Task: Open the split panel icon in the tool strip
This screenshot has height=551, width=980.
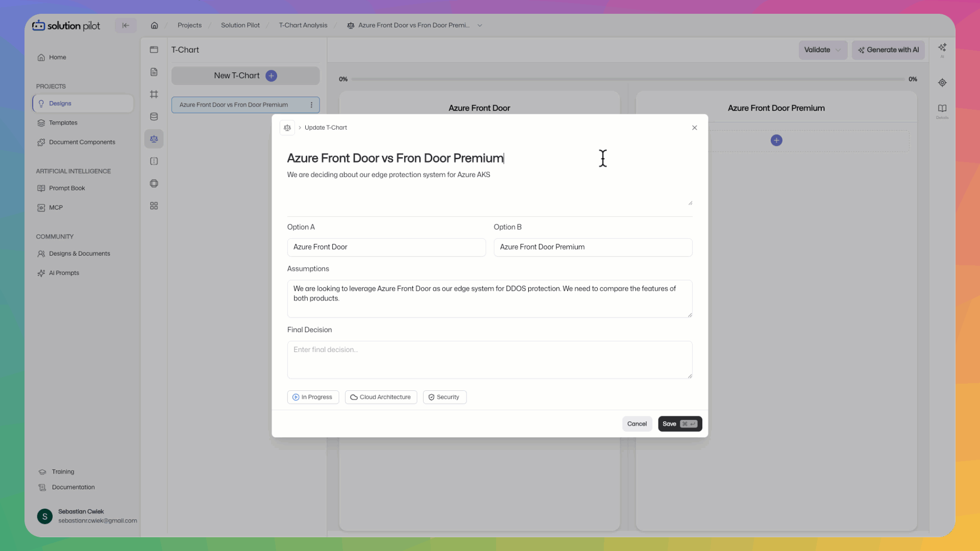Action: (154, 161)
